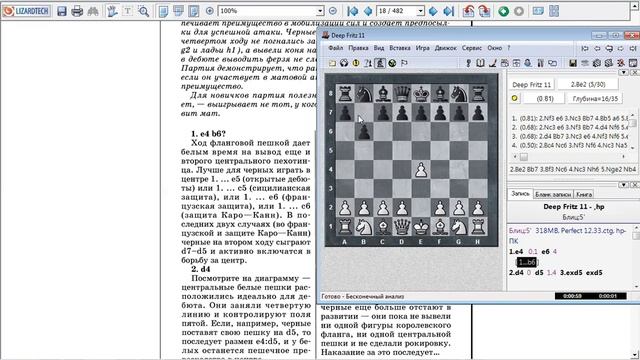The image size is (640, 360).
Task: Go to the previous page
Action: 368,11
